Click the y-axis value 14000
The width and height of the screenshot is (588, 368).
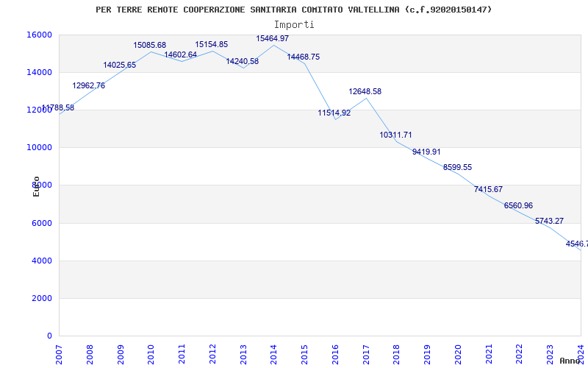click(x=40, y=72)
